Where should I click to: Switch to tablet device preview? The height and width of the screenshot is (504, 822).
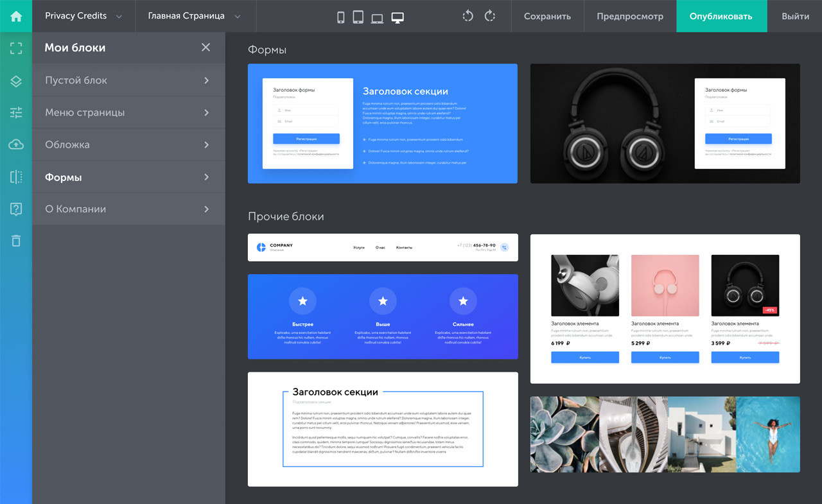[358, 17]
